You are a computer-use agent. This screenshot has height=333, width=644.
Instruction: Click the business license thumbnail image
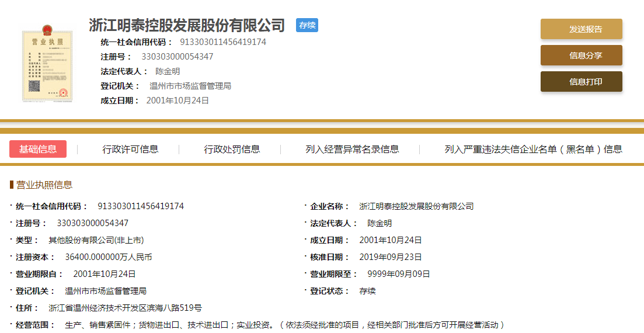pos(47,63)
